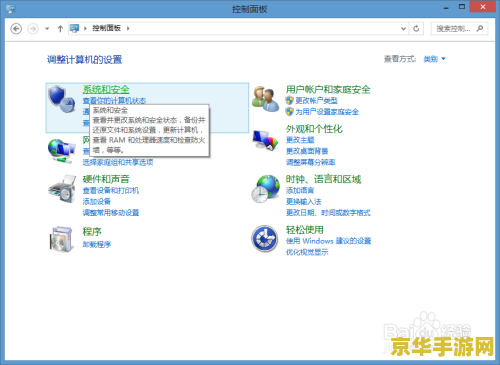Click the Back arrow navigation button
Screen dimensions: 500x365
tap(16, 29)
